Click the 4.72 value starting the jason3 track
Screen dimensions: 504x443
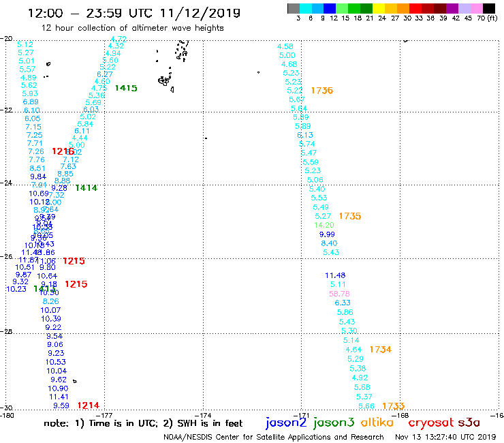pyautogui.click(x=119, y=40)
